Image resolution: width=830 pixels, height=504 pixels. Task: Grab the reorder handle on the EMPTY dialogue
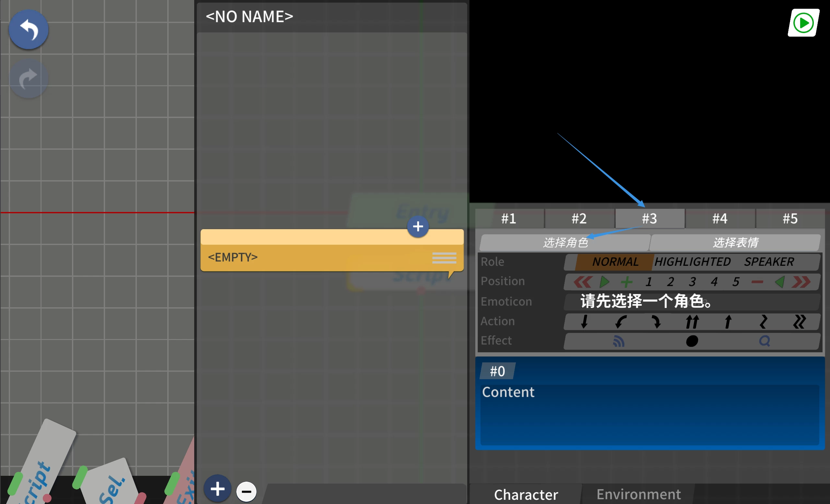[444, 258]
